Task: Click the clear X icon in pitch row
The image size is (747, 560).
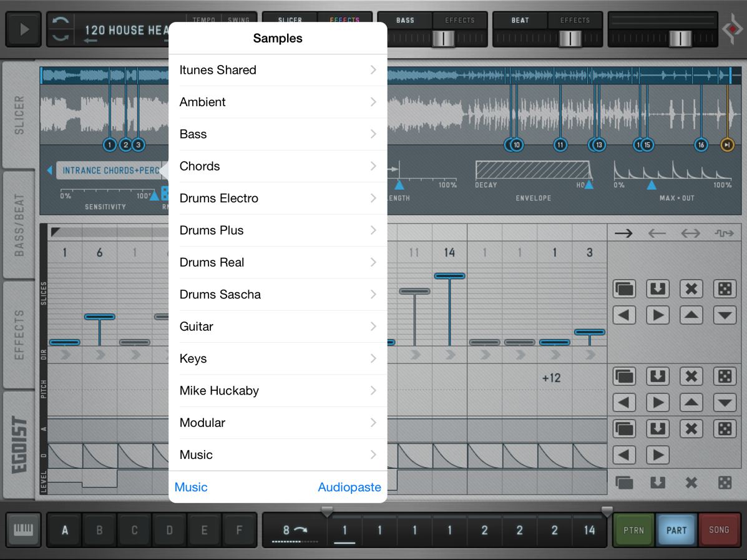Action: tap(691, 376)
